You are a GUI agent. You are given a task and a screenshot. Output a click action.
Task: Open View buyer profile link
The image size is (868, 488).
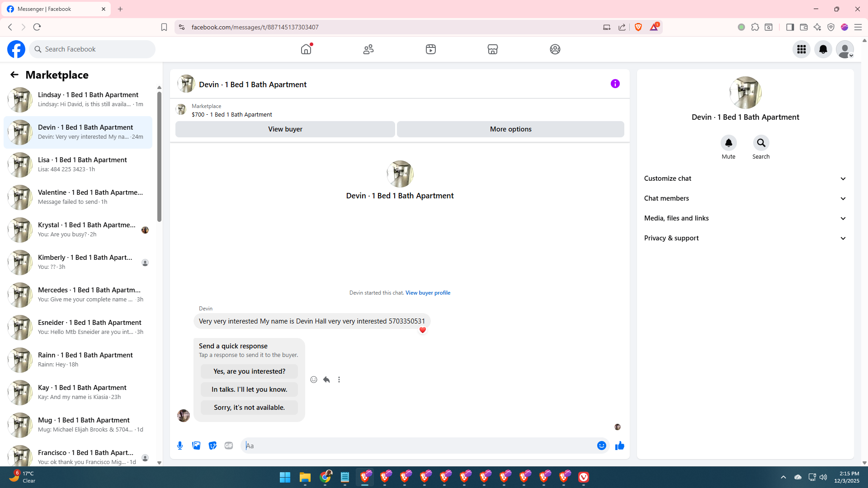click(x=428, y=293)
